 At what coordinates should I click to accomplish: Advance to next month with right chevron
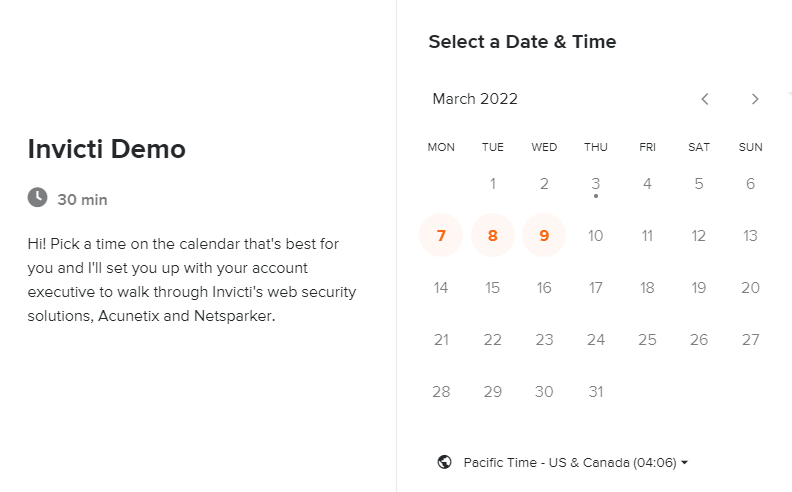[x=755, y=99]
